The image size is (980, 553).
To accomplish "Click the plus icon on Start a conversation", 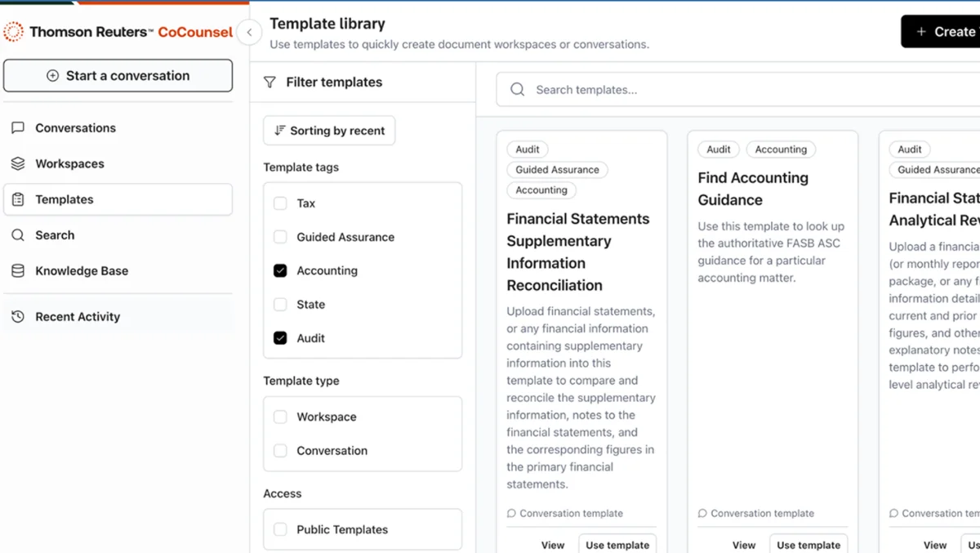I will (x=53, y=75).
